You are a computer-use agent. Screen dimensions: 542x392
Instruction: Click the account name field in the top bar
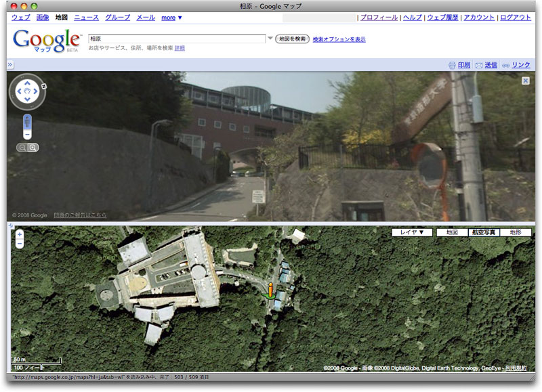pos(319,18)
